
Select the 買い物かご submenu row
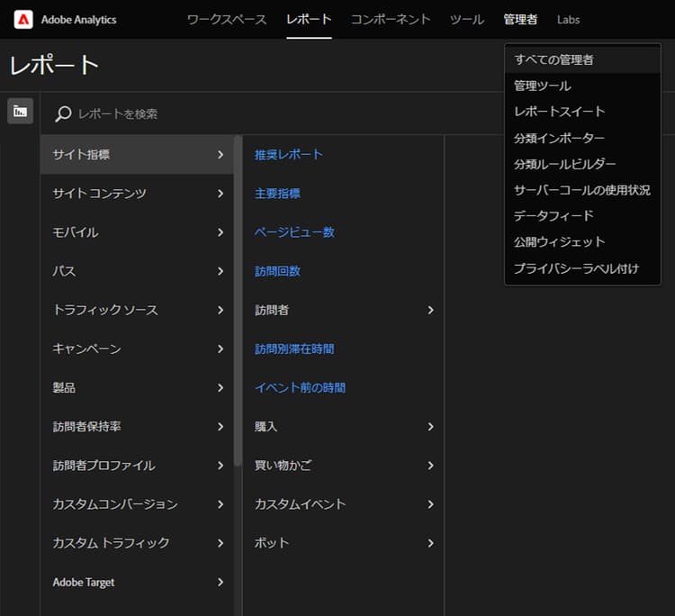pos(344,466)
